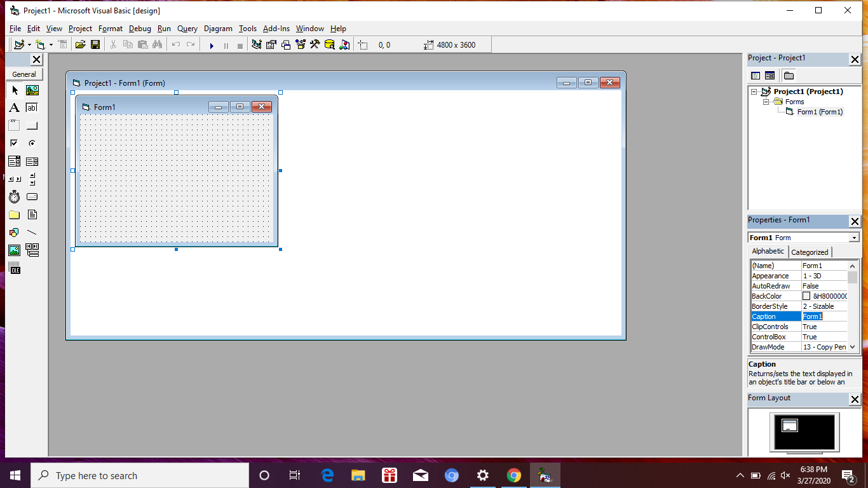Choose the DirListBox folder control

click(x=15, y=215)
